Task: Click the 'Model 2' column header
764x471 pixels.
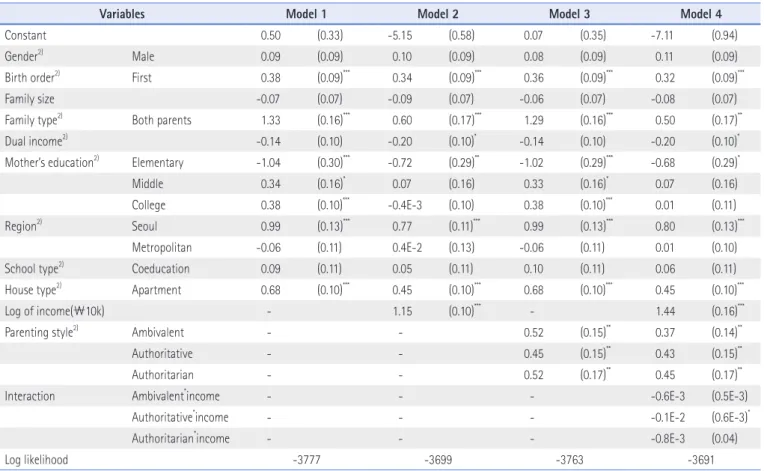Action: (x=438, y=14)
